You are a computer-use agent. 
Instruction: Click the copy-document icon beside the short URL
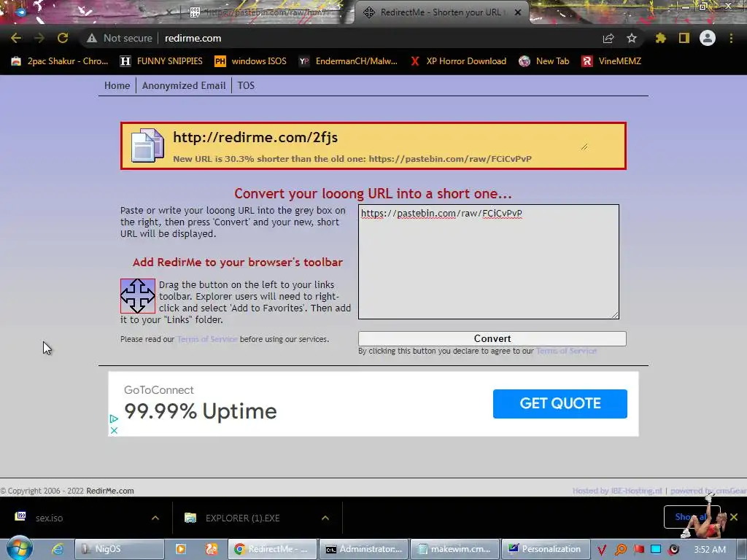pos(147,145)
